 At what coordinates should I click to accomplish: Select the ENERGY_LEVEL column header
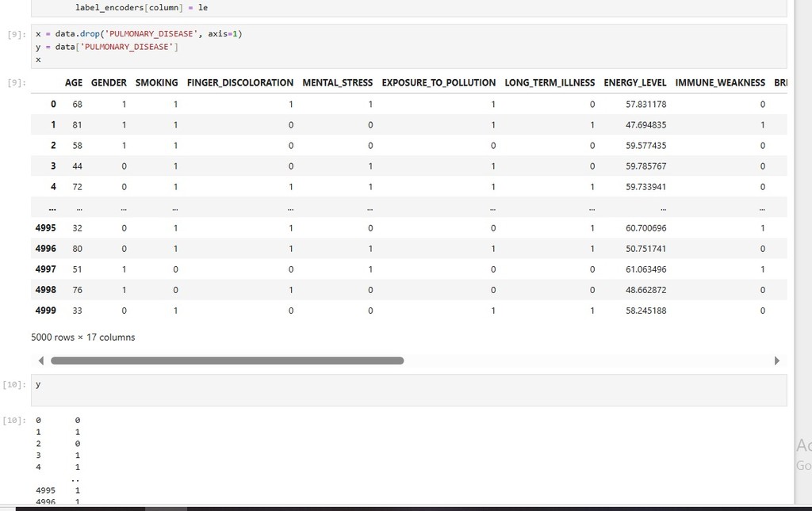pos(634,82)
